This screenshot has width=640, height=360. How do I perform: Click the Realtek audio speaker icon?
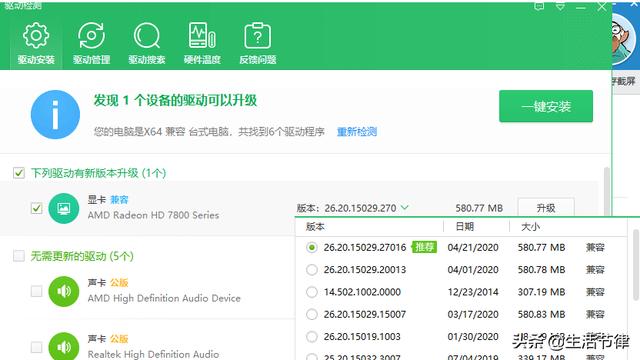tap(64, 347)
